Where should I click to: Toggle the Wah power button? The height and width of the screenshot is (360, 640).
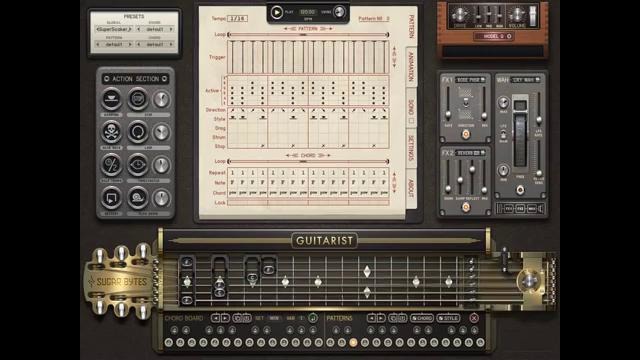click(520, 190)
